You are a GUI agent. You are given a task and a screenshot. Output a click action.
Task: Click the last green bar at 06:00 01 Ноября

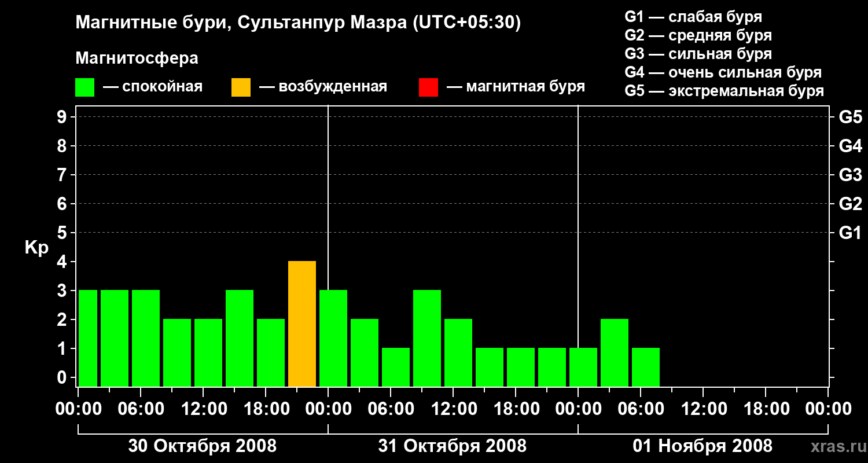point(646,367)
